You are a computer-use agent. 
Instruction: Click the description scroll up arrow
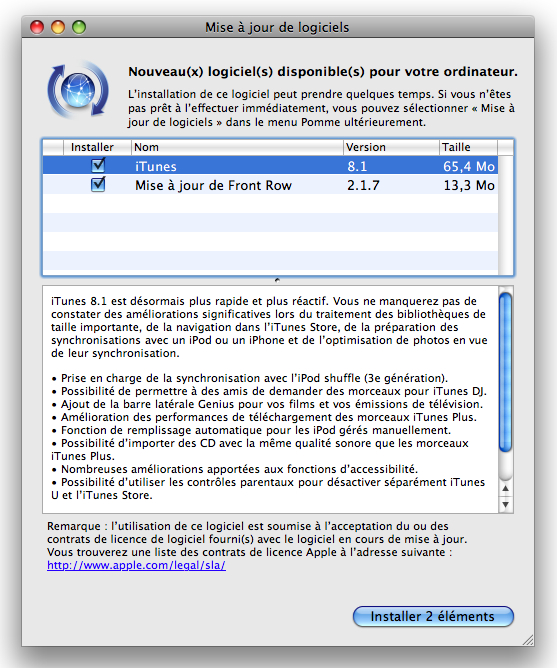505,489
